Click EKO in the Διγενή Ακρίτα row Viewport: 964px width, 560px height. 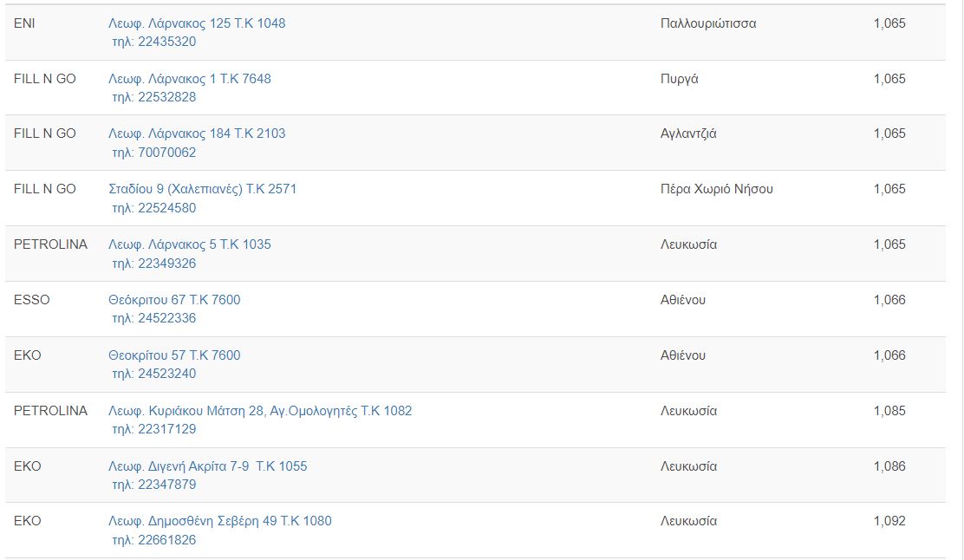(27, 466)
